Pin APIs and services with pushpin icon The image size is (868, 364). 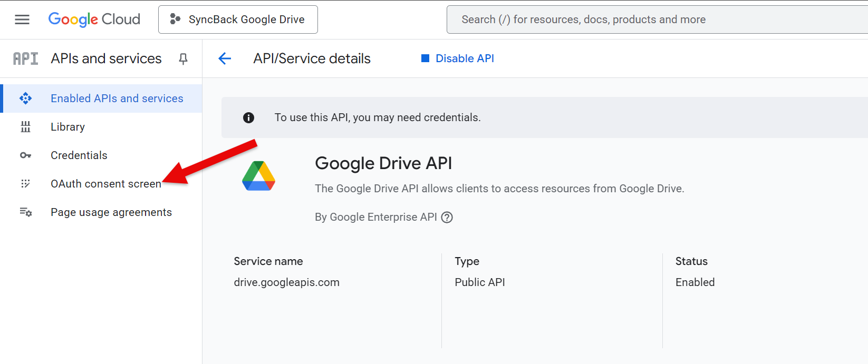[183, 59]
